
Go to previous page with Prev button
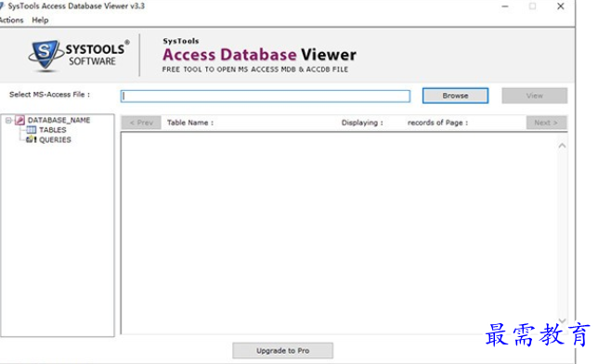coord(141,123)
